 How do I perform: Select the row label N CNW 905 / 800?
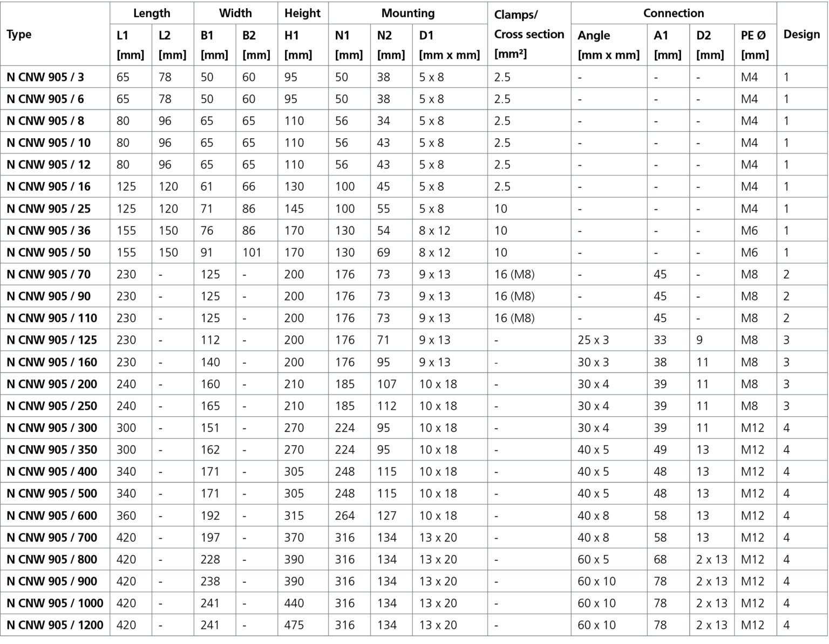(x=52, y=559)
